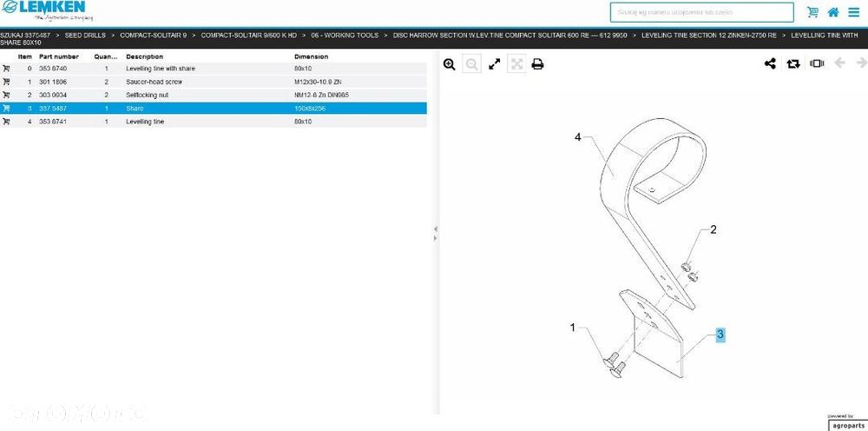
Task: Open the hamburger menu
Action: 853,12
